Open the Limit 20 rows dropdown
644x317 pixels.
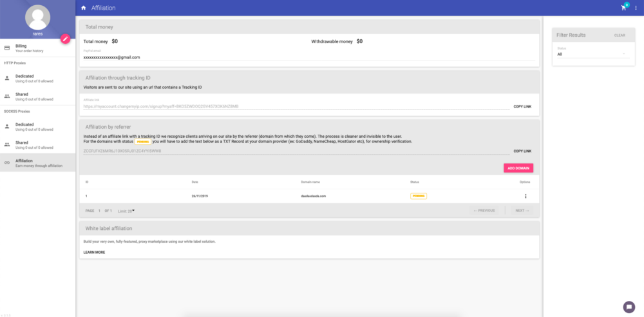[126, 211]
